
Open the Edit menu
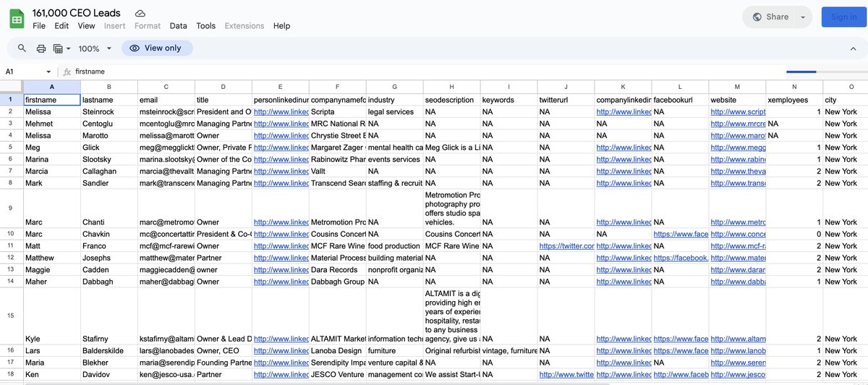point(61,25)
